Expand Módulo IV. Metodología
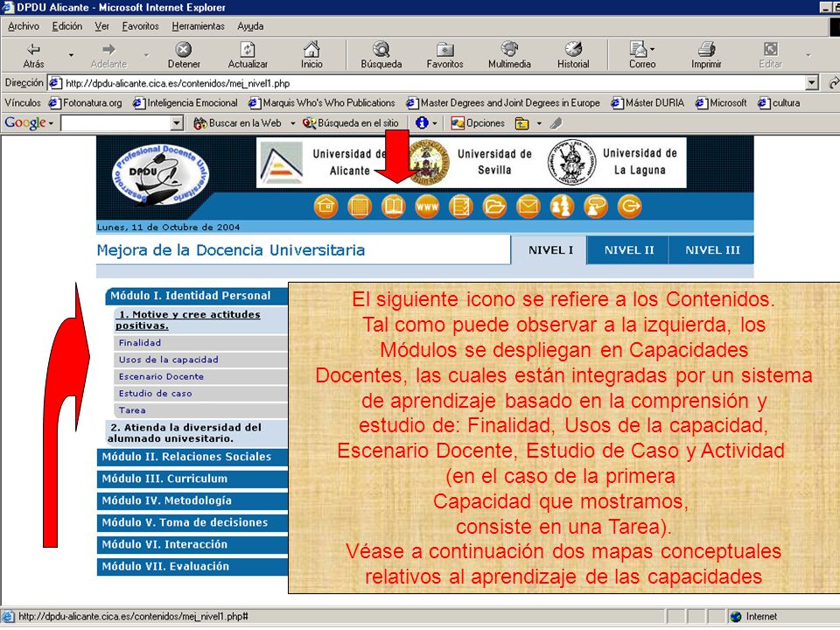The image size is (840, 630). [x=192, y=500]
